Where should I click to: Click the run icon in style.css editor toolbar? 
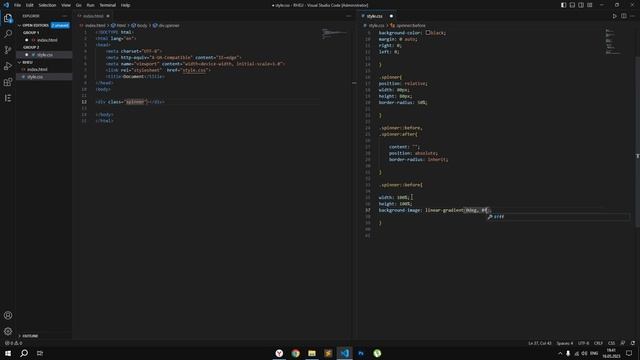click(x=614, y=16)
